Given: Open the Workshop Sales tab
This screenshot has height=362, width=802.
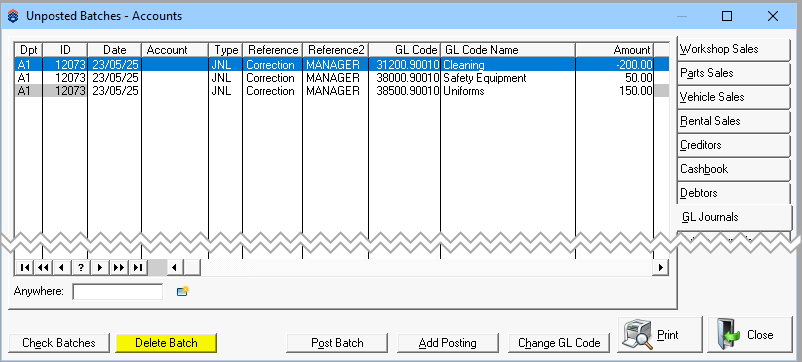Looking at the screenshot, I should [733, 49].
